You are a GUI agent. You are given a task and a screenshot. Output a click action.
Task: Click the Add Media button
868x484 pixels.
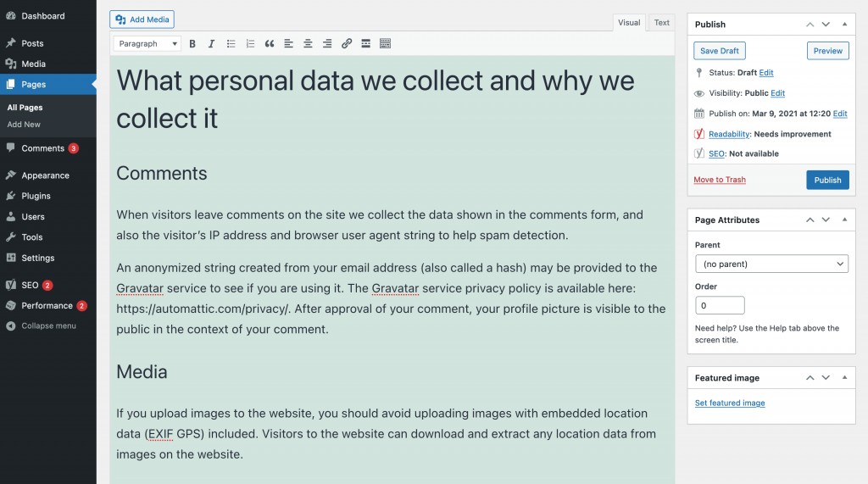pos(142,19)
